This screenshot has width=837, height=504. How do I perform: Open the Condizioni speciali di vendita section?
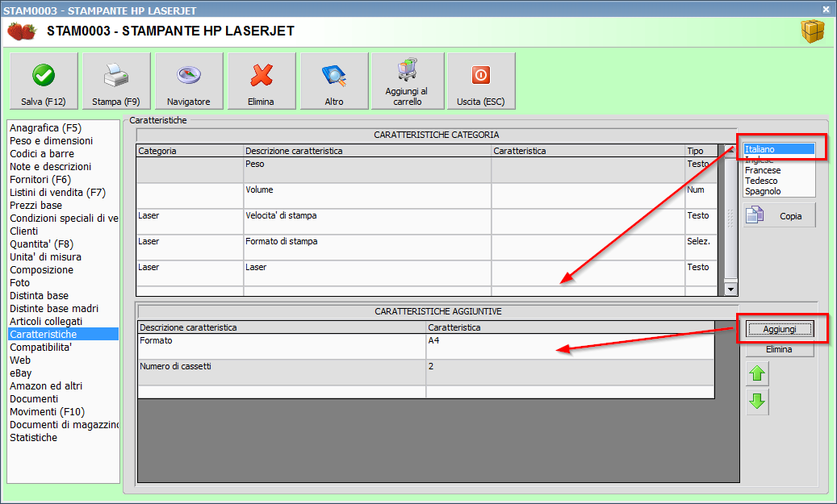pyautogui.click(x=63, y=219)
